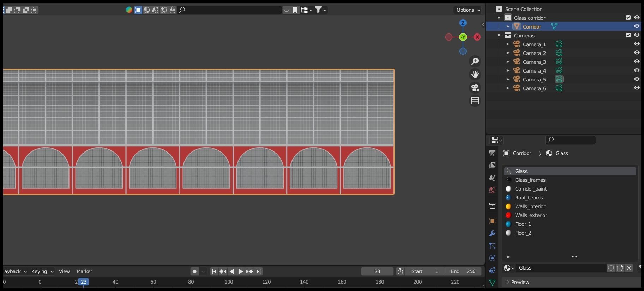Click the current frame field showing 23

coord(377,271)
